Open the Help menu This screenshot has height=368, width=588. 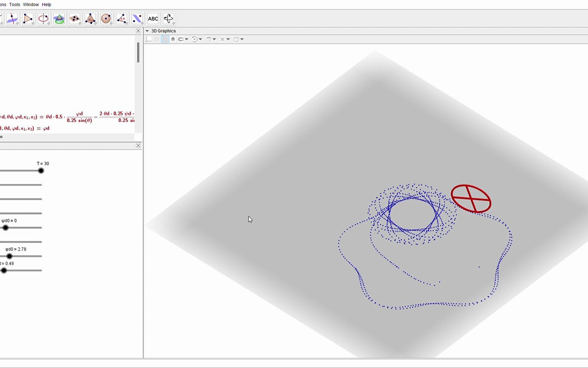pos(46,4)
